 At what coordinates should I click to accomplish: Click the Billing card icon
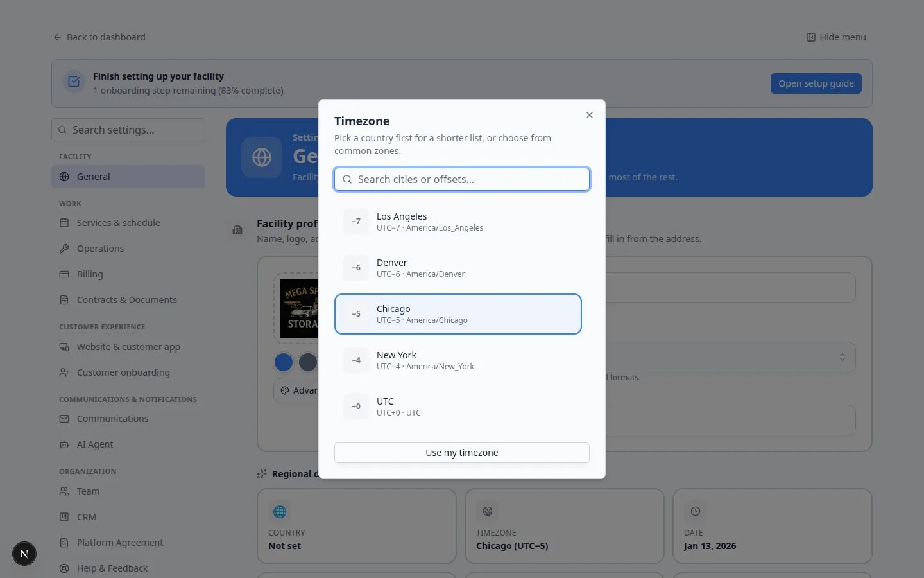tap(64, 274)
